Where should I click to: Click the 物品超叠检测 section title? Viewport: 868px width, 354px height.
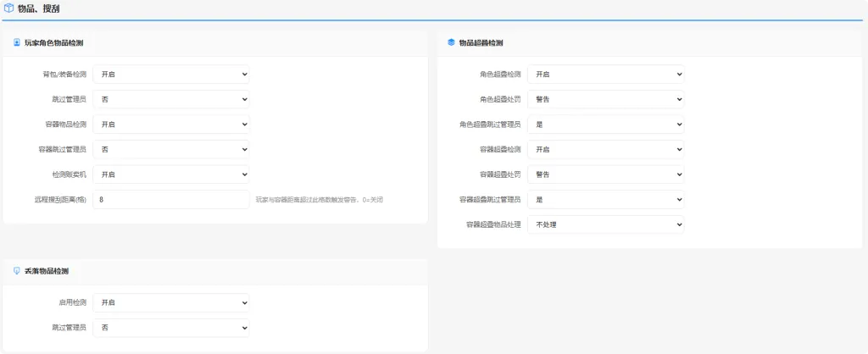click(x=481, y=42)
